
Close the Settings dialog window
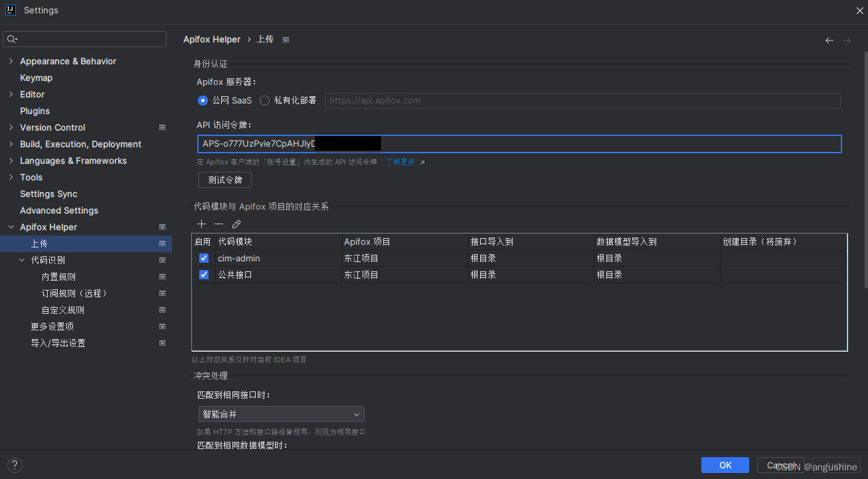(859, 10)
